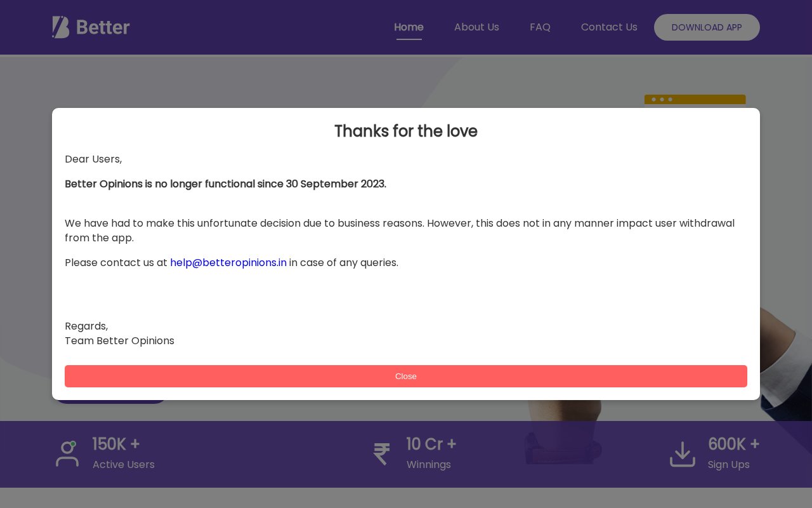Click the '150K +' stat text
The height and width of the screenshot is (508, 812).
coord(116,444)
